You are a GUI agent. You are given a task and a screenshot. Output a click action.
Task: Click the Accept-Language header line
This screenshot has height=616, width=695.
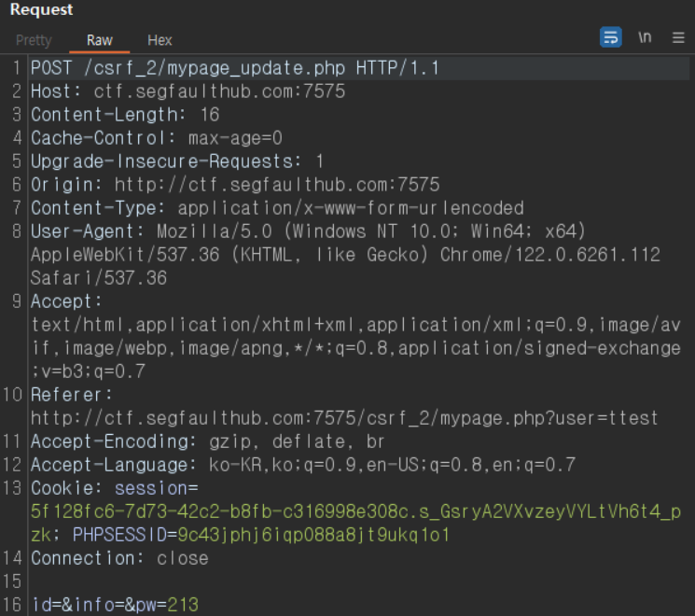coord(303,465)
